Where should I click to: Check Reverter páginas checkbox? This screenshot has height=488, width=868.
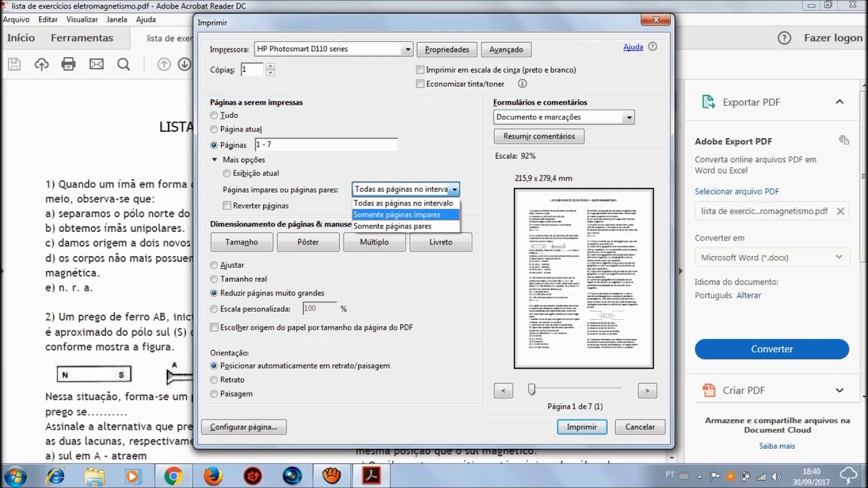tap(227, 205)
